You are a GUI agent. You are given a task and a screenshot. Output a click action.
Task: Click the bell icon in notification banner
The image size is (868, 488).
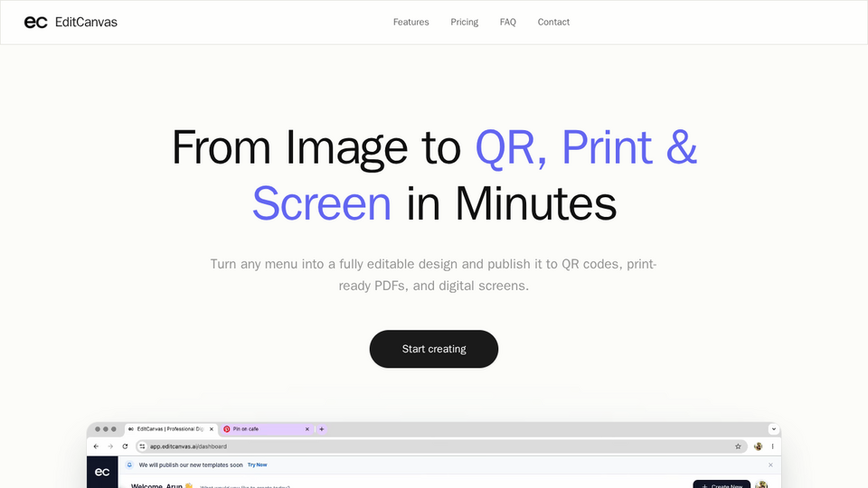[129, 465]
